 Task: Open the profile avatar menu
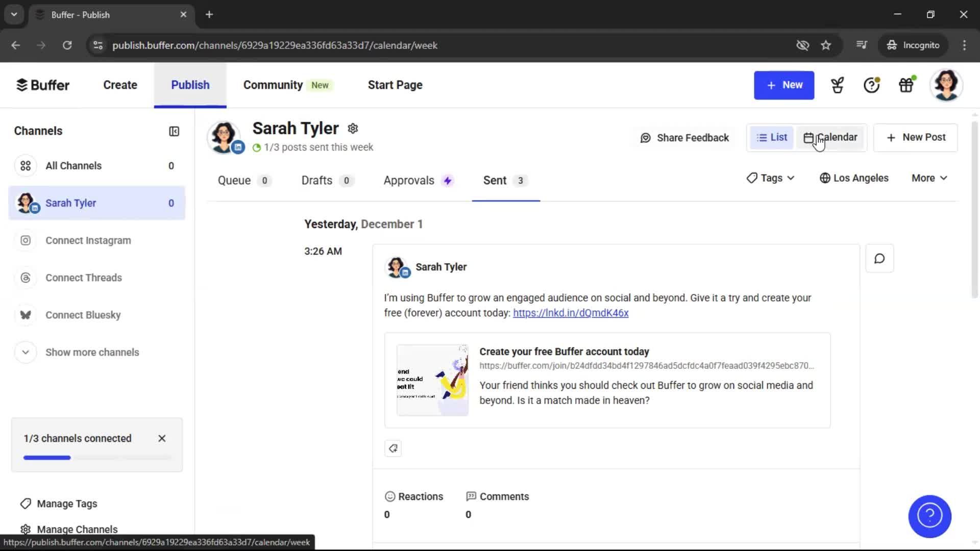947,85
